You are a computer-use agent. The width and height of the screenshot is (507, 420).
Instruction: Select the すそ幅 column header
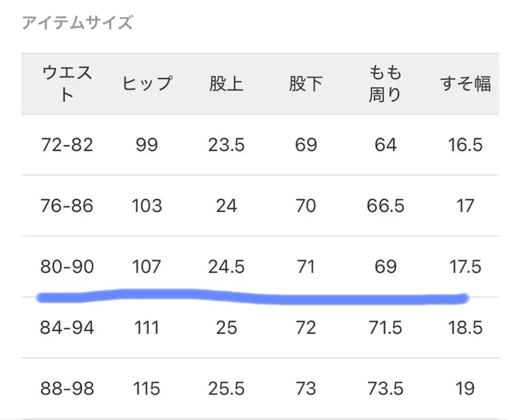(x=465, y=84)
